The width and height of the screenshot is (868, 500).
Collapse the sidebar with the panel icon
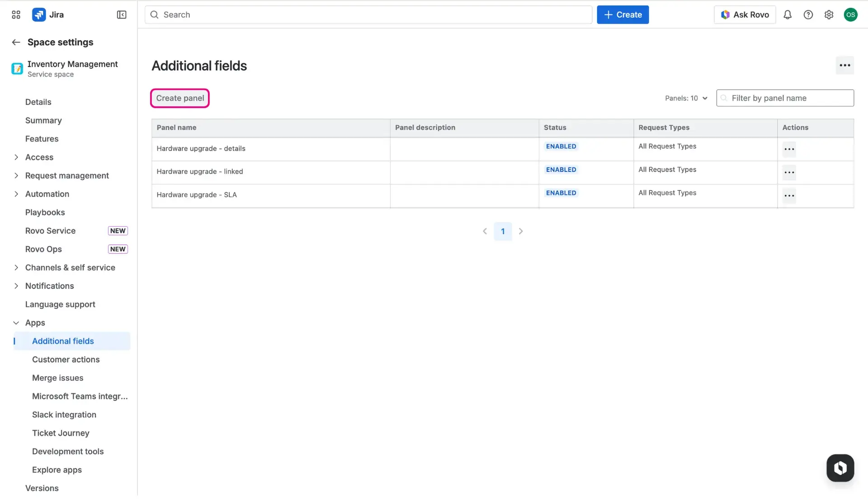tap(121, 14)
